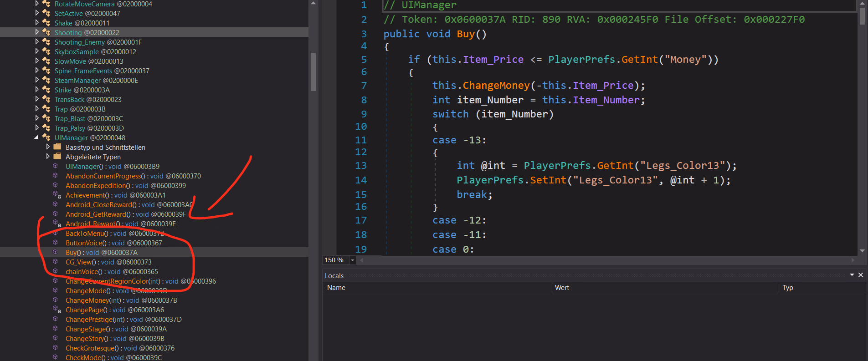Click the folder icon beside Basistyp und Schnittstellen
Viewport: 868px width, 361px height.
coord(57,147)
